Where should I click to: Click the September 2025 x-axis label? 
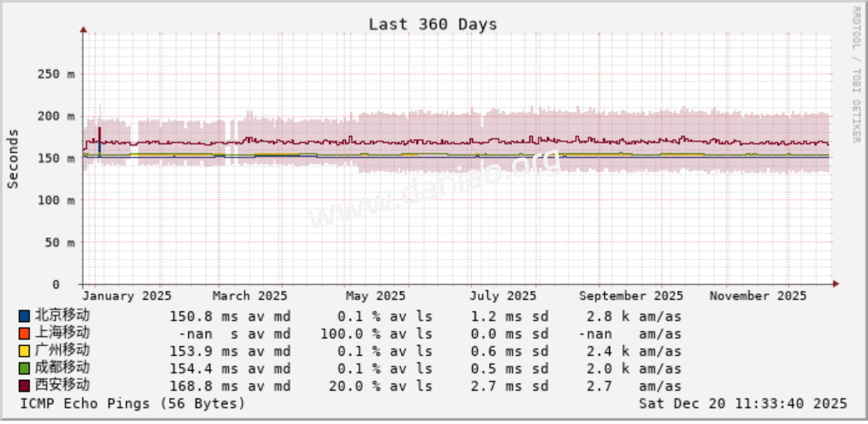pyautogui.click(x=631, y=296)
